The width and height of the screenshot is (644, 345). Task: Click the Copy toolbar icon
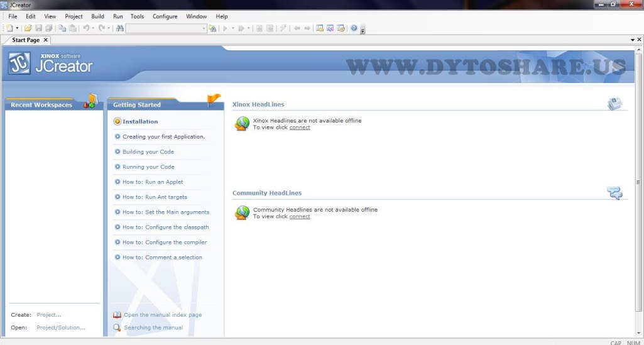tap(62, 28)
